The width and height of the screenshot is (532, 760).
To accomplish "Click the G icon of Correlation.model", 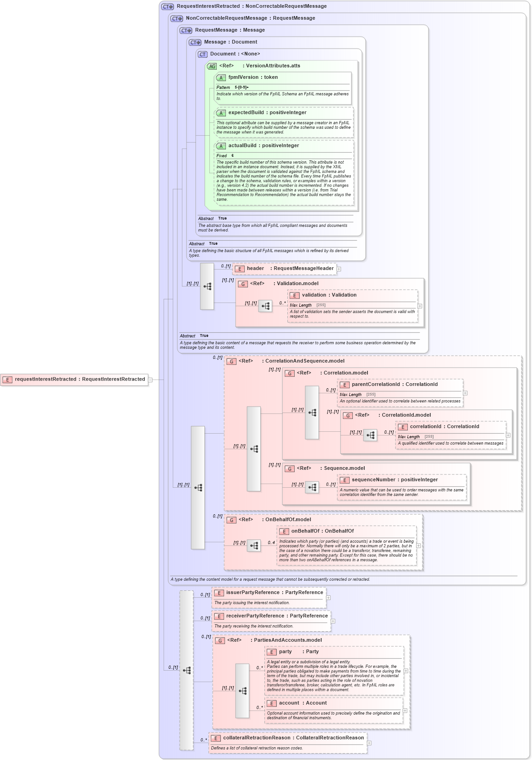I will click(x=290, y=373).
